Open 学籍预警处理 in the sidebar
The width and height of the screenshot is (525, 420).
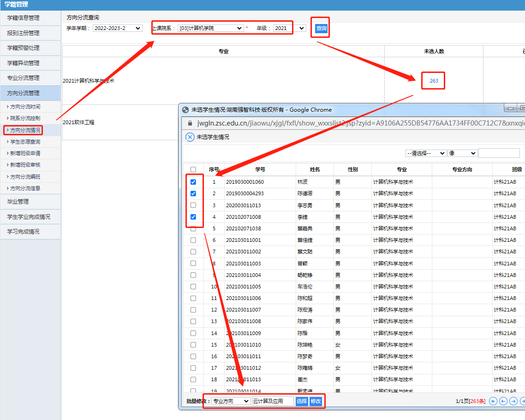coord(30,48)
